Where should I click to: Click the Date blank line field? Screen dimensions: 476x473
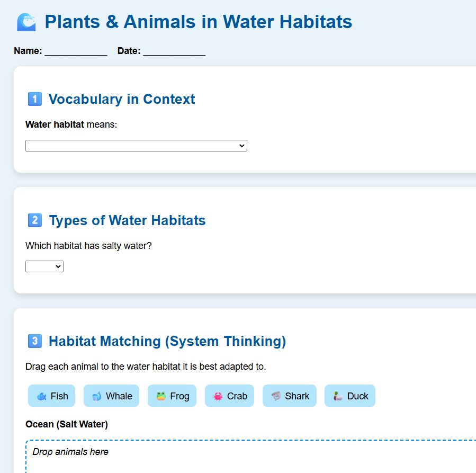pyautogui.click(x=174, y=51)
